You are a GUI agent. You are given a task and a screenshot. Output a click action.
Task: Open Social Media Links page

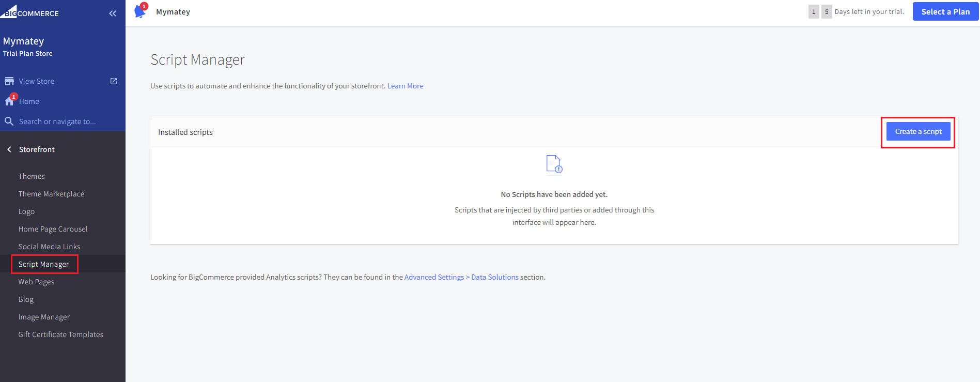49,247
